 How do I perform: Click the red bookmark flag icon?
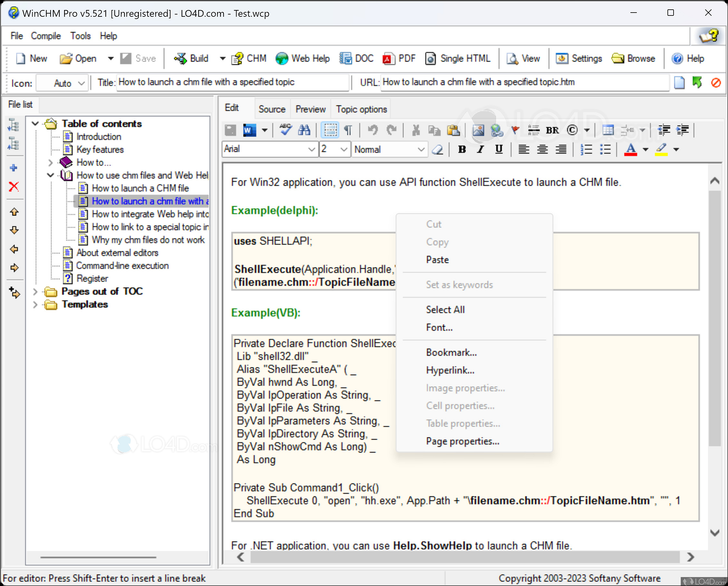click(x=515, y=130)
